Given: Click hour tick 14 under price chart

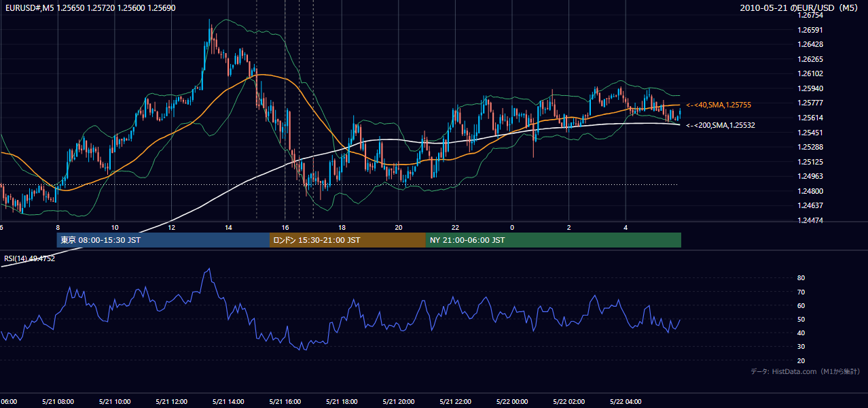Looking at the screenshot, I should click(x=228, y=228).
